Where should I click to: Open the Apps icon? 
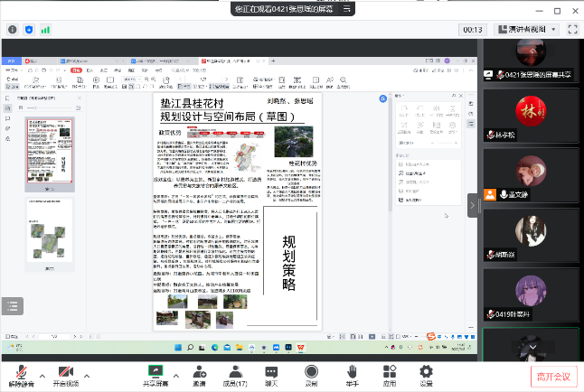[389, 374]
